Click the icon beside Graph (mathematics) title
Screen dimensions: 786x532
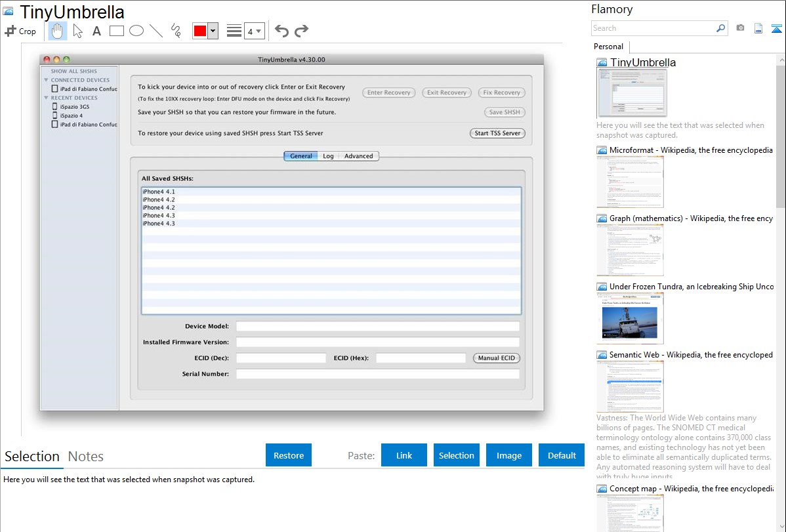point(602,218)
